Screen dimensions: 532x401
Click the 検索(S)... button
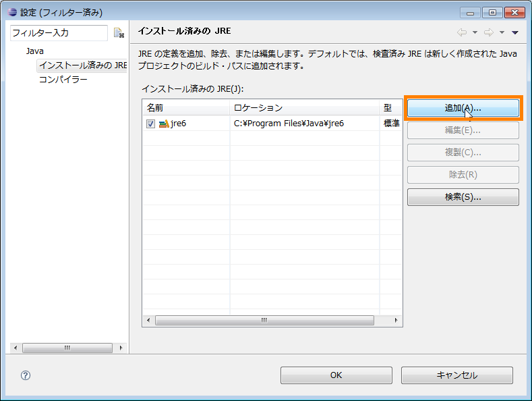pyautogui.click(x=463, y=197)
